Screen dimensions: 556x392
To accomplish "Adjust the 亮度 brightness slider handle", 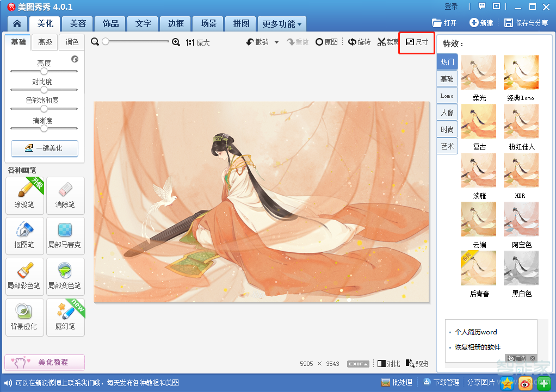I will (44, 71).
